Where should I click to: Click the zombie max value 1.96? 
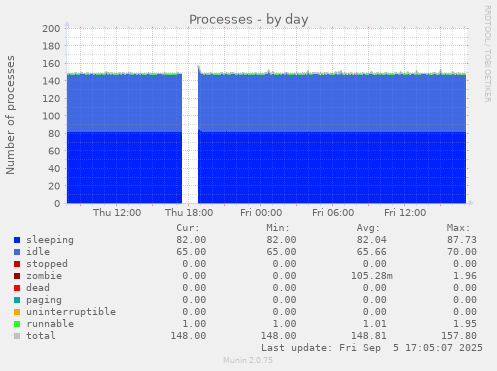pyautogui.click(x=465, y=276)
